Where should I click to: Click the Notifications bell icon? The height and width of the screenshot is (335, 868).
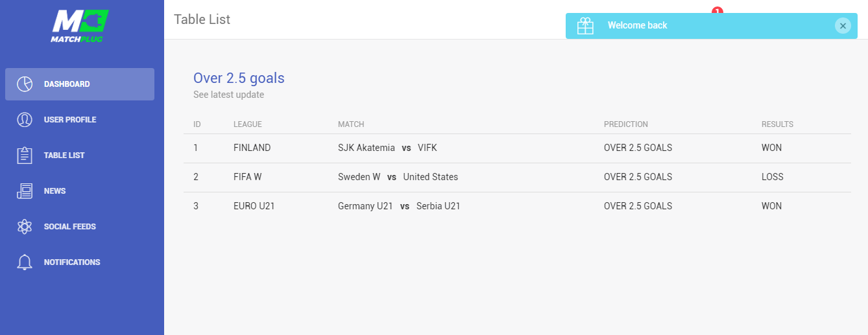point(25,262)
